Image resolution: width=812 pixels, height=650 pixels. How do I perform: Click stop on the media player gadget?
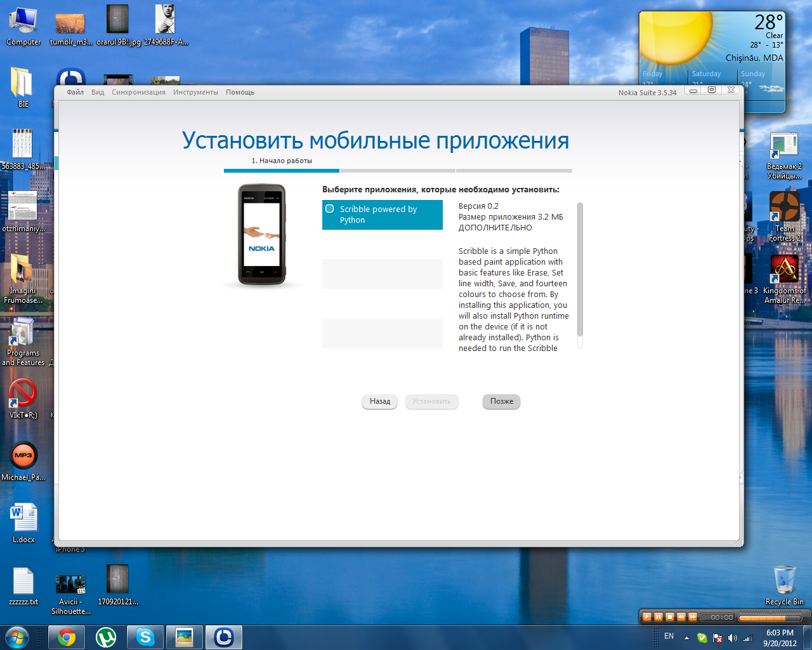pos(669,616)
